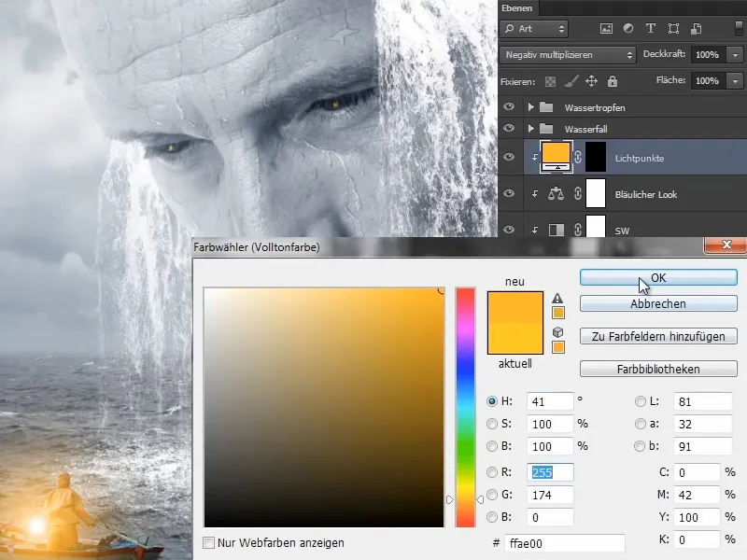Viewport: 747px width, 560px height.
Task: Lock all padlock icon
Action: (613, 81)
